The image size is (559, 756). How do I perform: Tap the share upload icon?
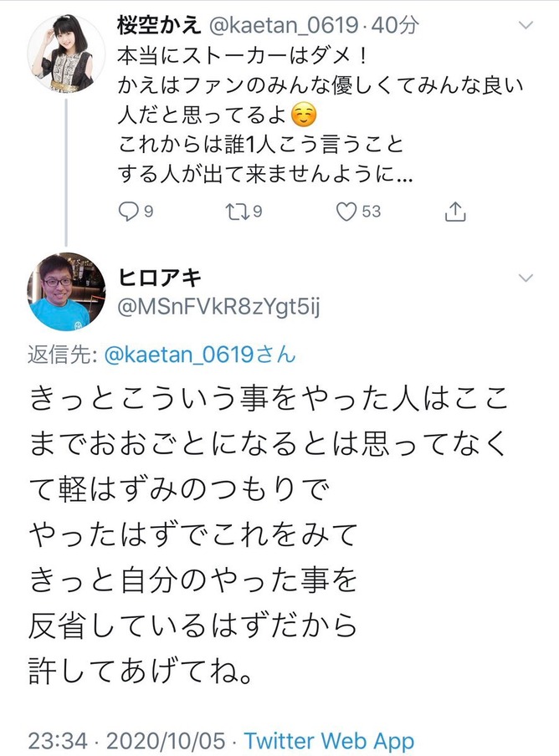454,212
